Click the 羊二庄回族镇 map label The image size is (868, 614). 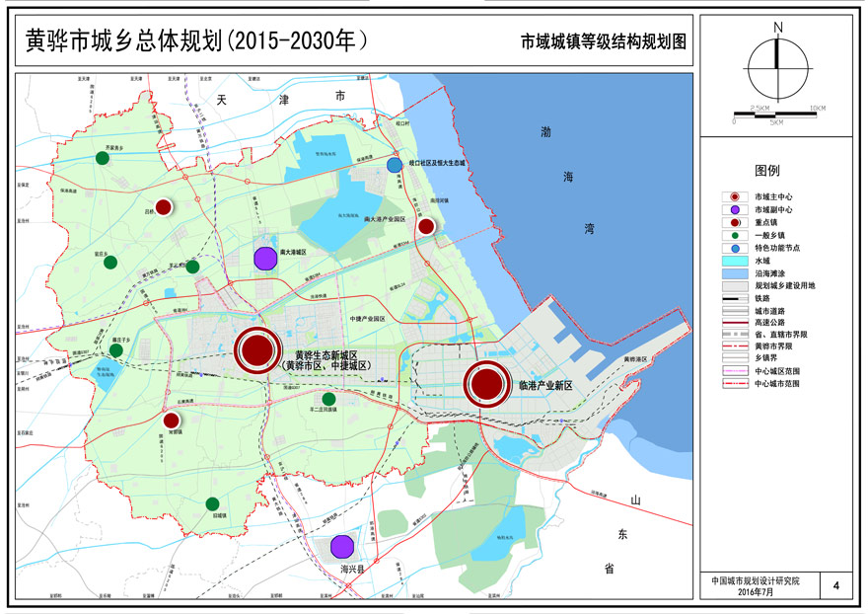tap(323, 410)
